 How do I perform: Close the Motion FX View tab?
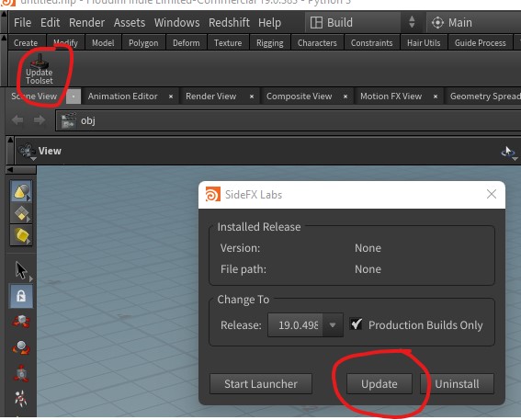(436, 96)
